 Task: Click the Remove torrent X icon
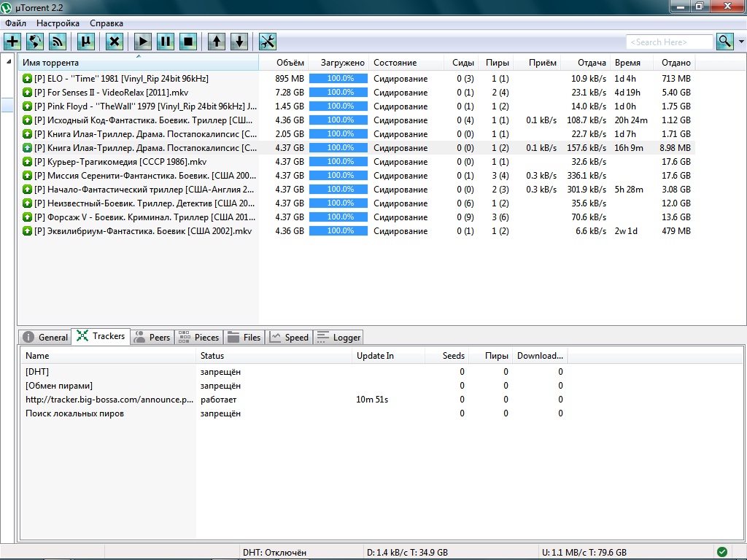115,42
